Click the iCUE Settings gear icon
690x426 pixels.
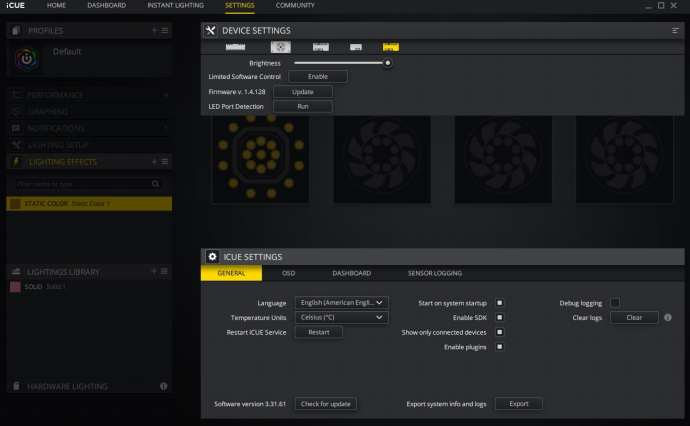tap(212, 257)
